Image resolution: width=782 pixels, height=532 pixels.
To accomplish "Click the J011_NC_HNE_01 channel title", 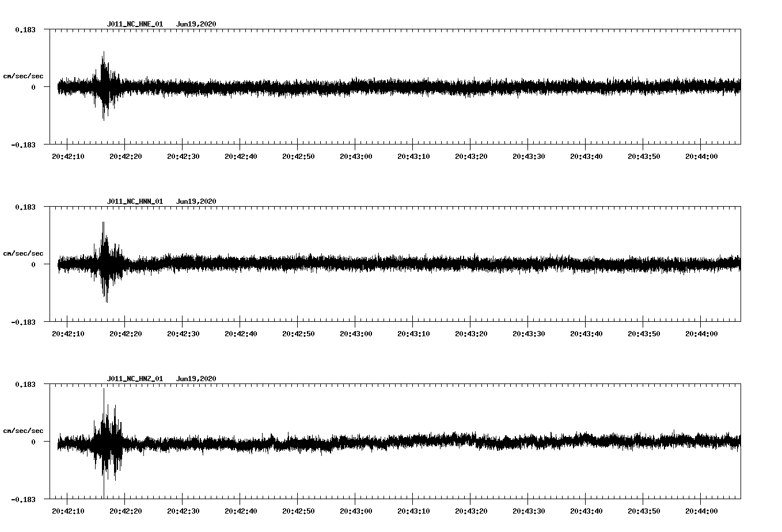I will click(x=135, y=24).
